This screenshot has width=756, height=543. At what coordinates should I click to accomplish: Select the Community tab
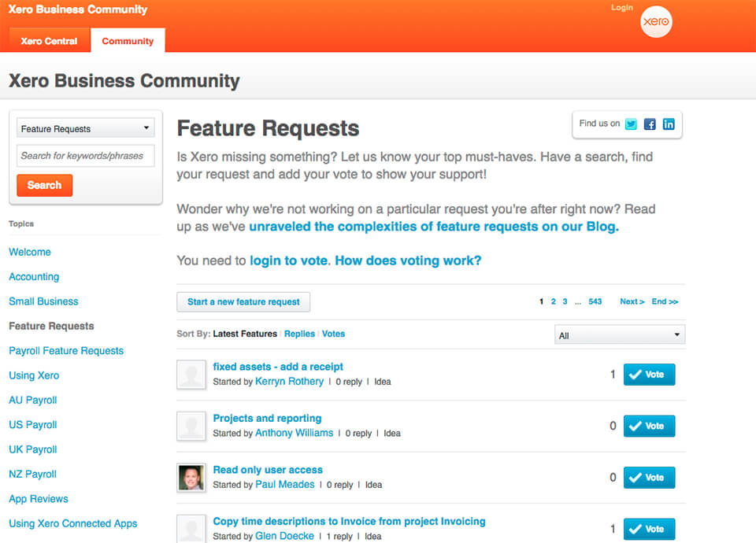coord(128,41)
